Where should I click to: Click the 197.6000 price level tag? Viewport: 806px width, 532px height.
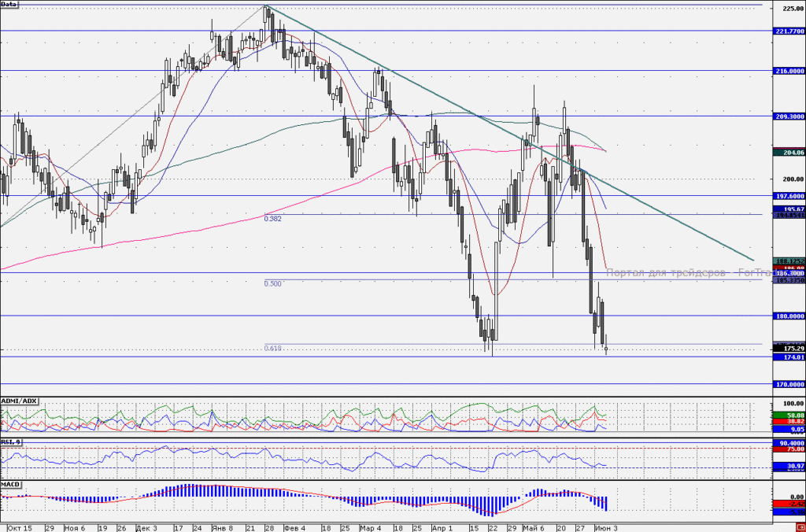click(789, 196)
